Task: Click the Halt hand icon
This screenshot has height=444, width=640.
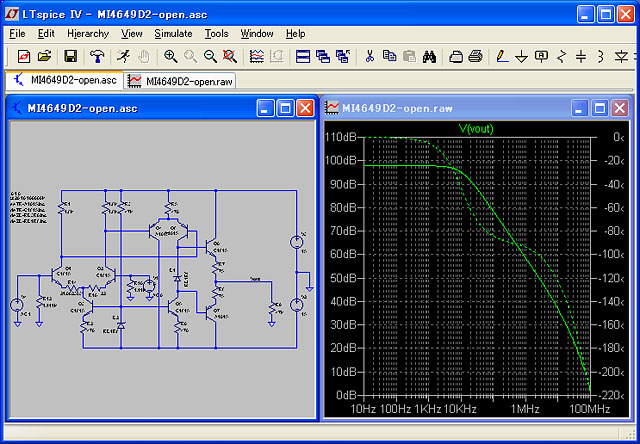Action: (143, 56)
